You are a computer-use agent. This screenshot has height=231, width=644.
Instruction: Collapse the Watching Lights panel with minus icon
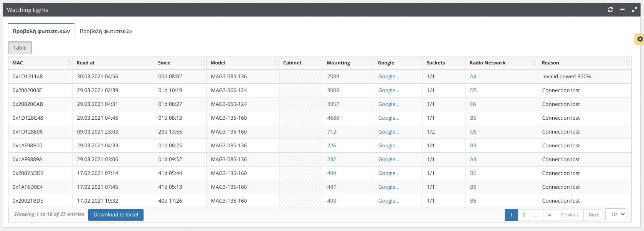[x=623, y=10]
